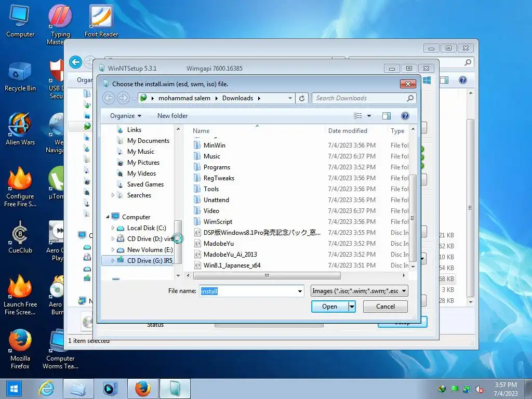Select the MadobeYu_Ai_2013 disc image
The image size is (532, 399).
230,254
